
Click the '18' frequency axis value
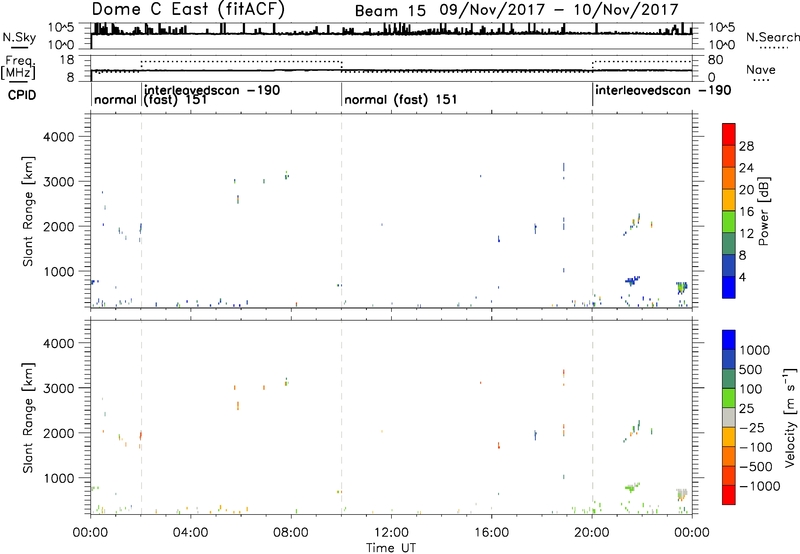click(x=67, y=60)
